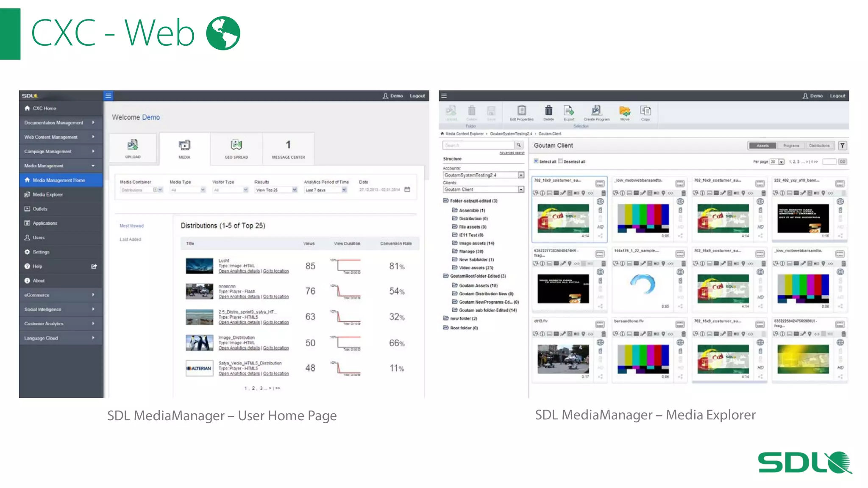Screen dimensions: 868x488
Task: Click Logout on User Home Page
Action: (x=417, y=96)
